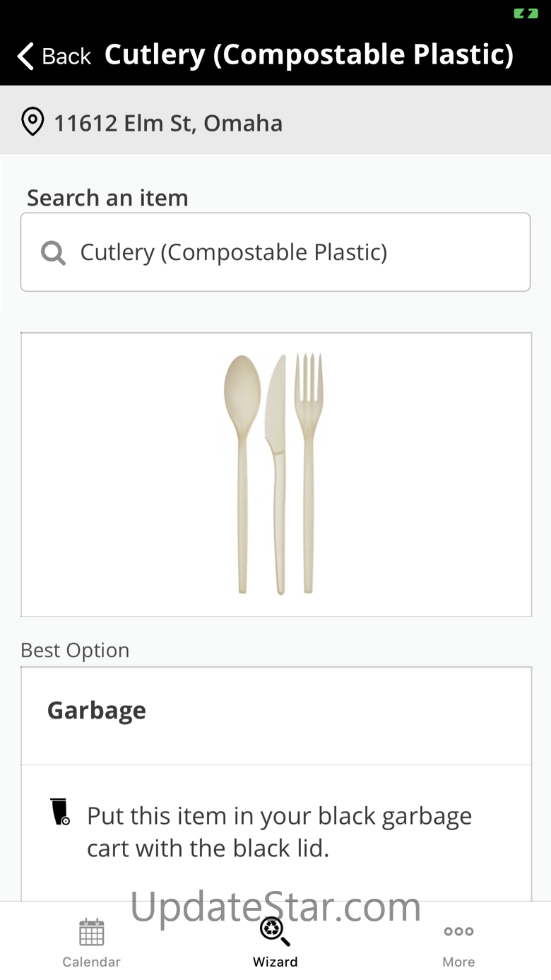Go back using the Back label
The height and width of the screenshot is (980, 551).
pos(66,56)
